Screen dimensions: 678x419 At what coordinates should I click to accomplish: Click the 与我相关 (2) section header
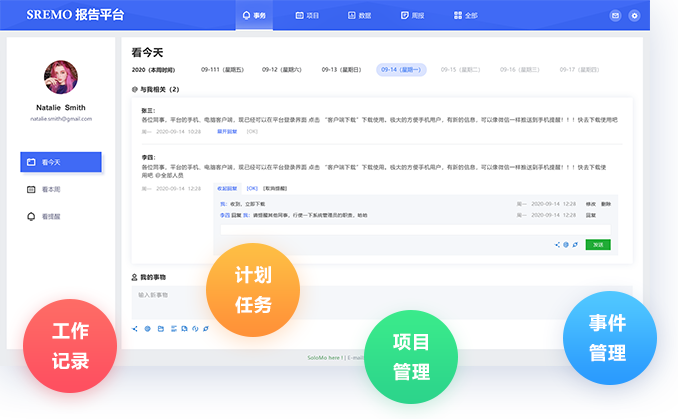coord(155,90)
